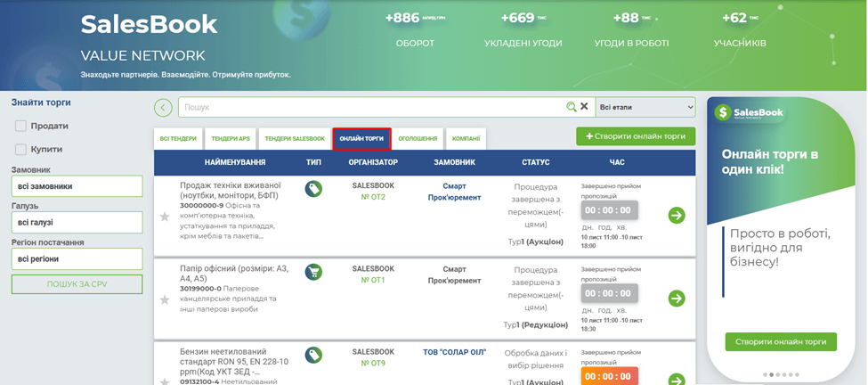Screen dimensions: 868x385
Task: Click the +669 Укладені угоди statistic
Action: click(x=523, y=30)
